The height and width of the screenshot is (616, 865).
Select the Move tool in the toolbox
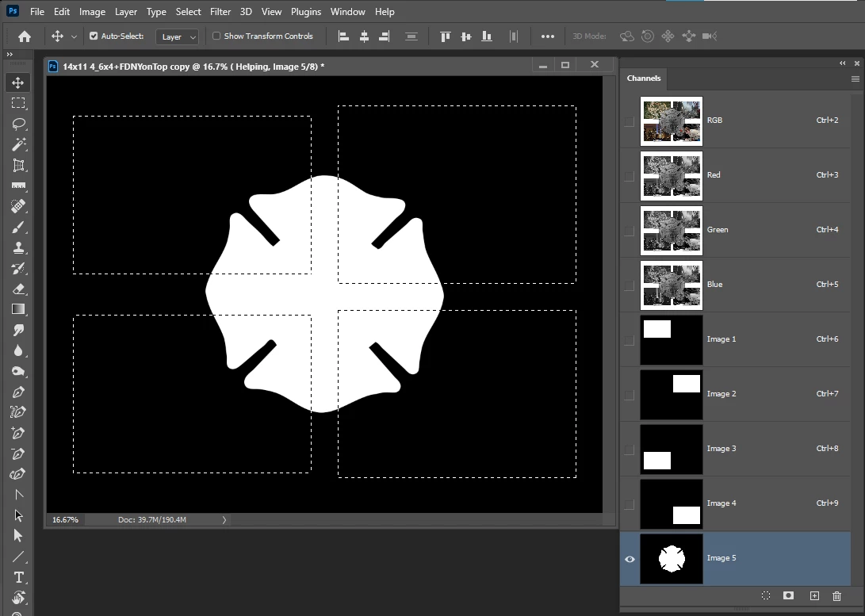(x=18, y=82)
